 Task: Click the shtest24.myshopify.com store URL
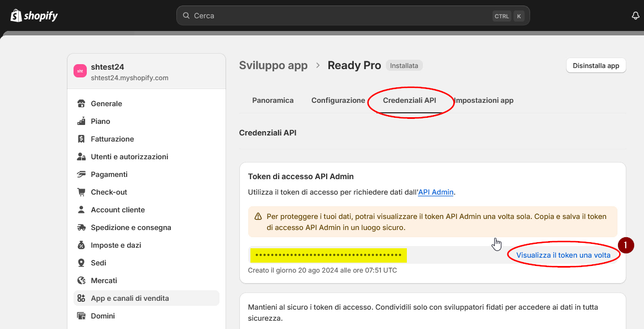[x=130, y=77]
